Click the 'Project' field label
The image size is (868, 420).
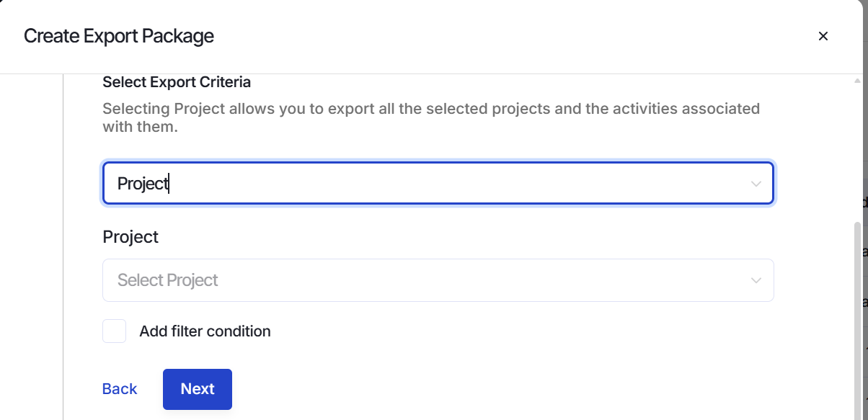click(x=130, y=236)
